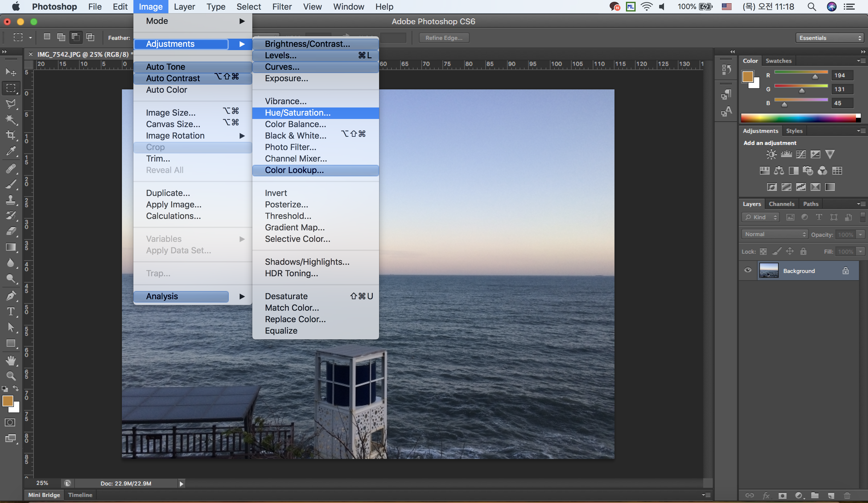Add a Color Balance adjustment icon
Image resolution: width=868 pixels, height=503 pixels.
(779, 171)
